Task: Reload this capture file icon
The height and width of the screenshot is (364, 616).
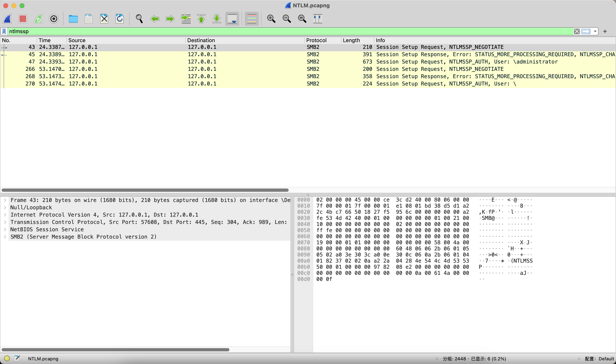Action: [x=120, y=19]
